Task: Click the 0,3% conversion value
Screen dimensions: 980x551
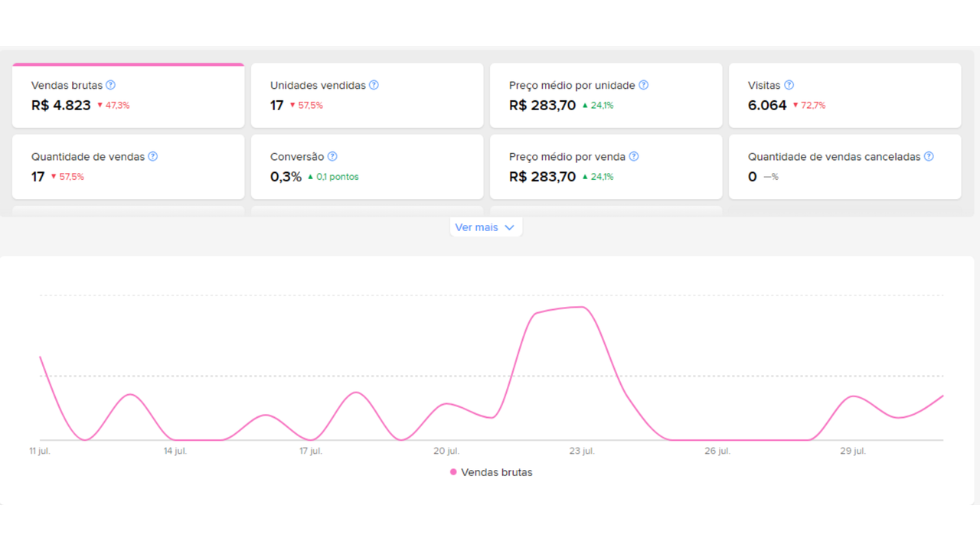Action: (286, 177)
